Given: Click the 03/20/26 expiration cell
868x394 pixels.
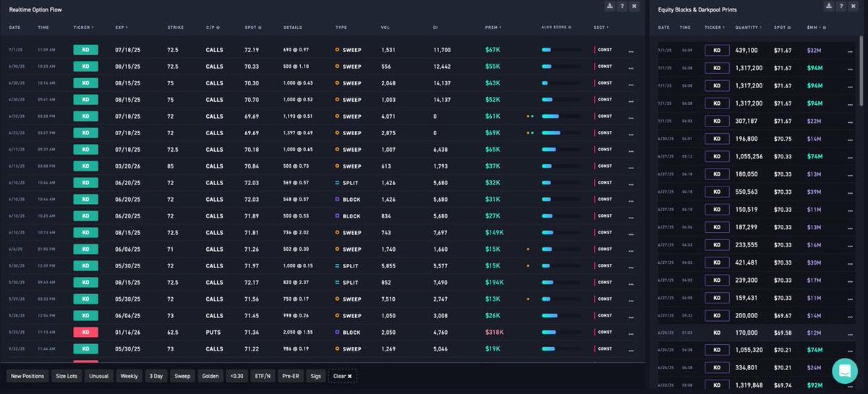Looking at the screenshot, I should (127, 166).
